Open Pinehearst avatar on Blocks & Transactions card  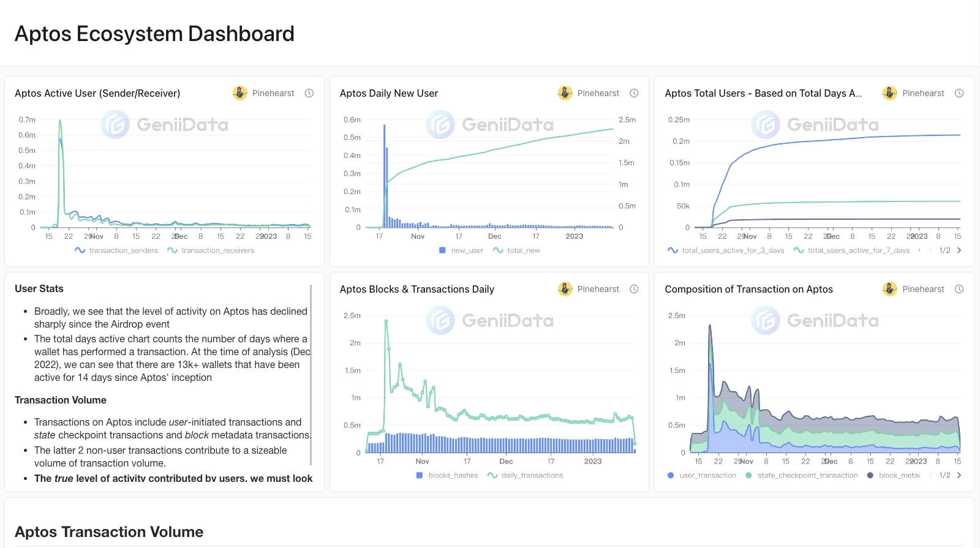coord(565,289)
